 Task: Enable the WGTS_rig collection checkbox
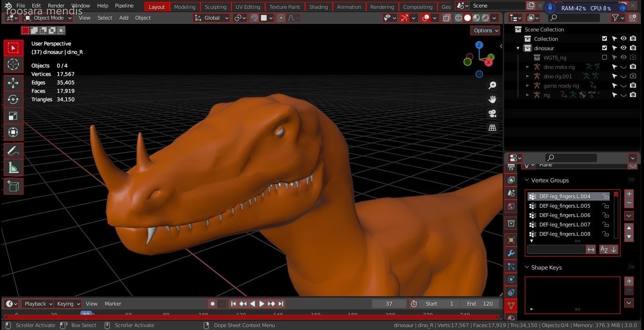point(605,57)
